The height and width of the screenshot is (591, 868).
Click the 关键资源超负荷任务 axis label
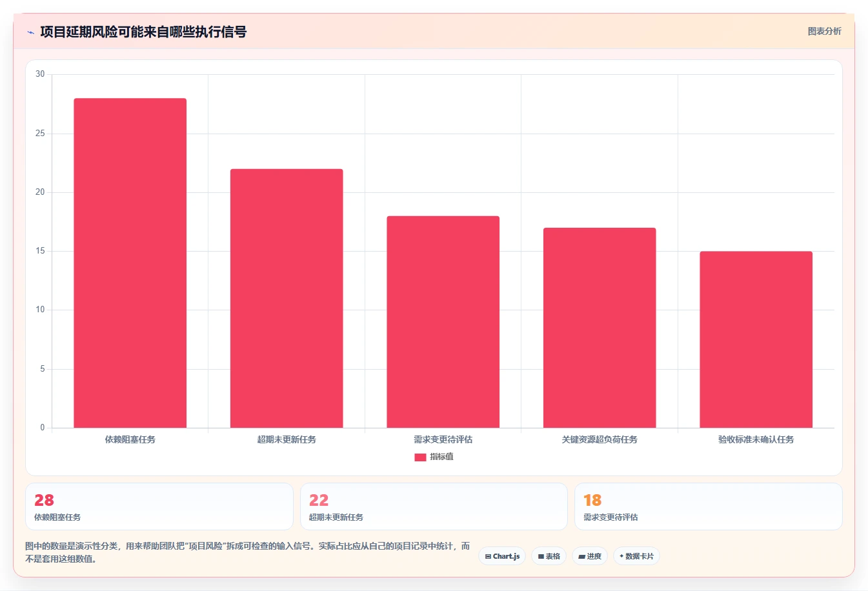click(x=600, y=439)
